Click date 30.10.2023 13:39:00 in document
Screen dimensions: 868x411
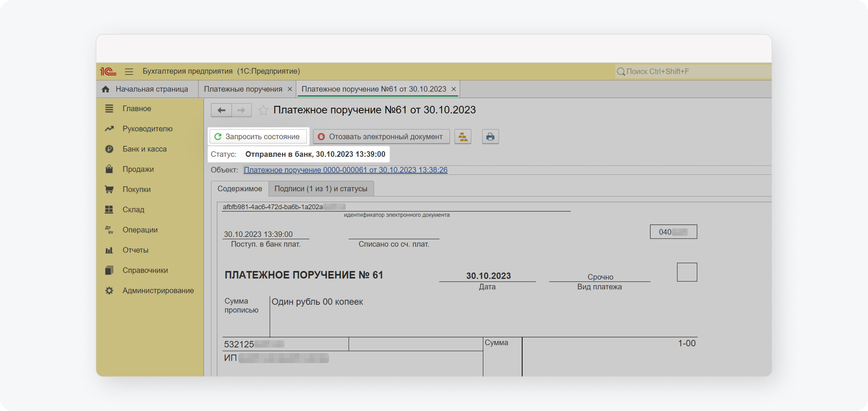click(258, 234)
